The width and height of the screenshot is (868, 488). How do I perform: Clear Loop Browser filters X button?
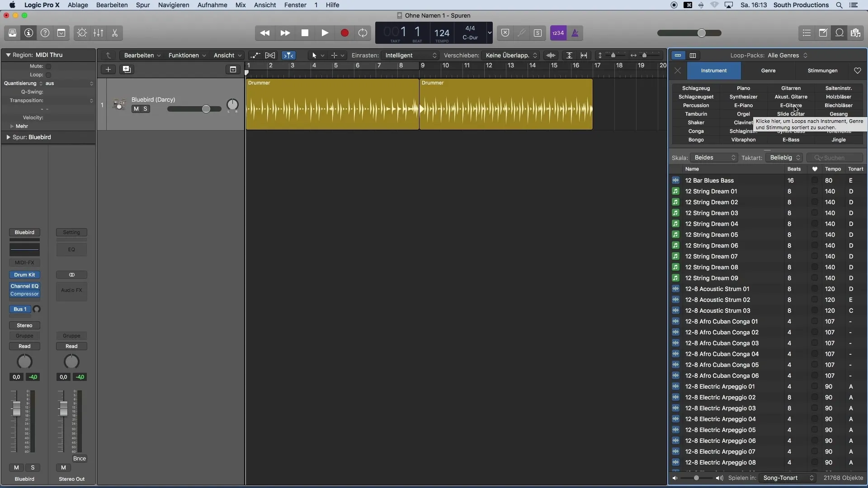click(x=678, y=70)
